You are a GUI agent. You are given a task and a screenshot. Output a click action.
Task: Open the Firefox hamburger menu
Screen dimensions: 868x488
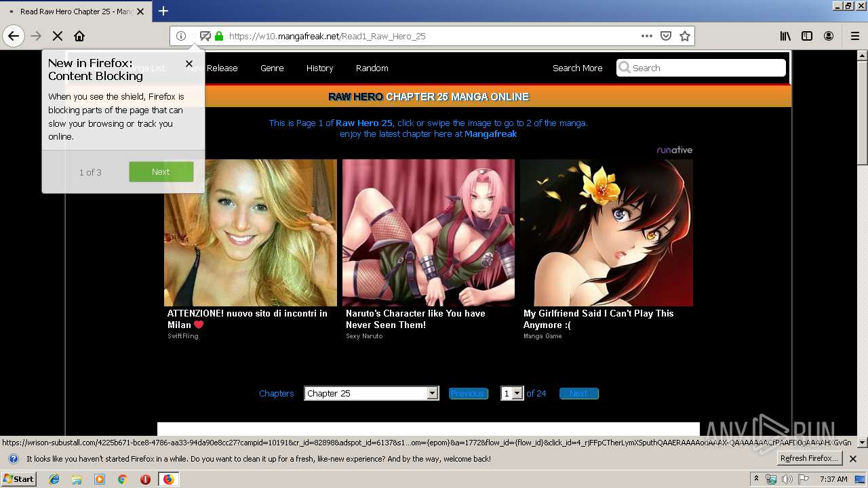pos(854,36)
